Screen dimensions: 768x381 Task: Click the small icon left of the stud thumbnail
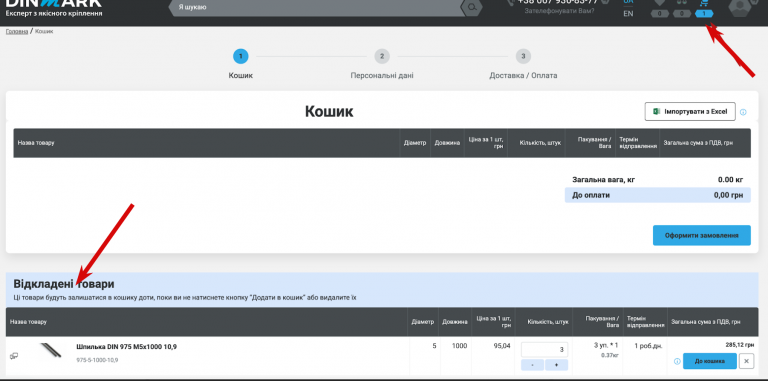point(14,356)
